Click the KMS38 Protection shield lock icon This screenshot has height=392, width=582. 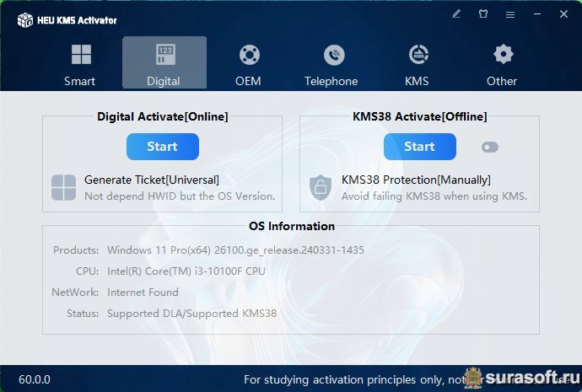321,187
